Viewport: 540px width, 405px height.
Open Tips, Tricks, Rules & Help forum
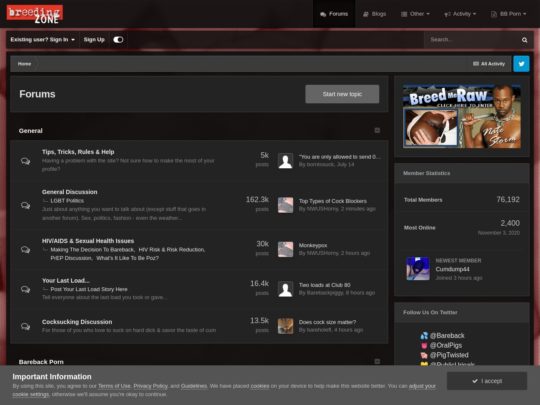[x=78, y=152]
